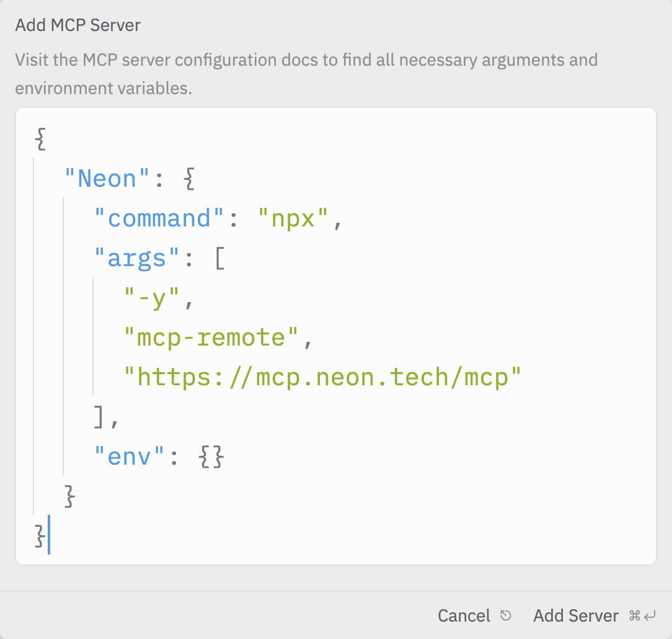Image resolution: width=672 pixels, height=639 pixels.
Task: Click the opening bracket after "args"
Action: click(219, 257)
